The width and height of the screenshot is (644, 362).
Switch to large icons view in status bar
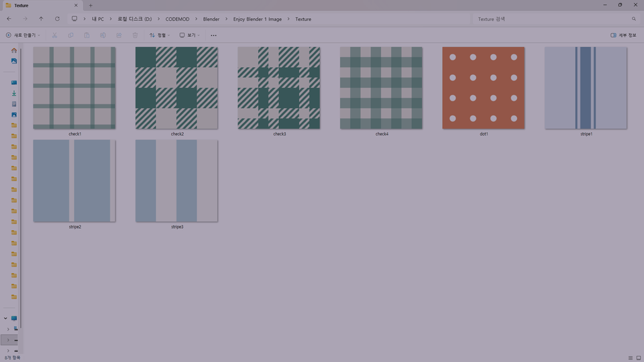(638, 358)
